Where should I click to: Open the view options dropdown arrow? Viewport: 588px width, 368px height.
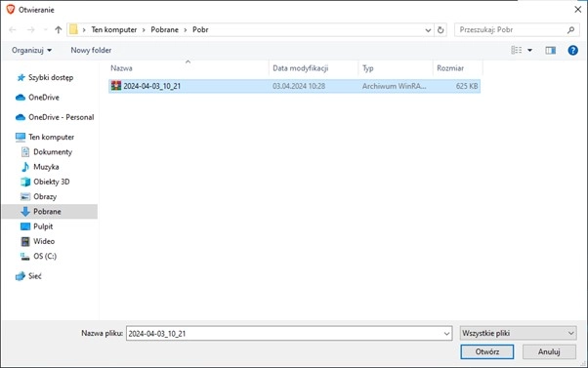pos(529,50)
